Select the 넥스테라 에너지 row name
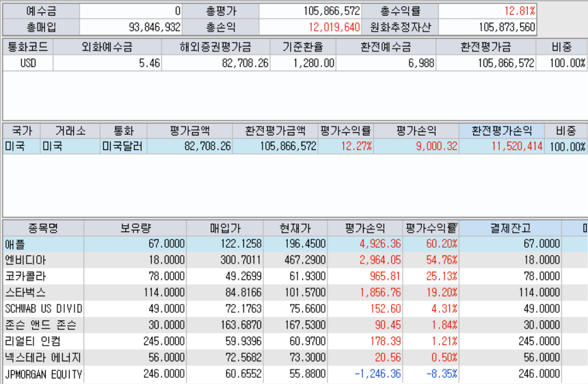 pos(43,357)
